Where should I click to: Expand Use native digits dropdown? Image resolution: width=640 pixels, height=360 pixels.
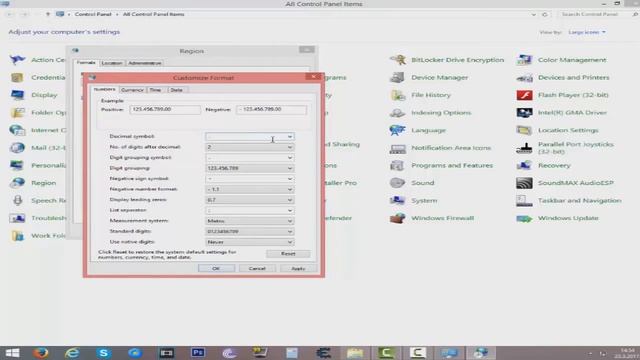click(289, 242)
